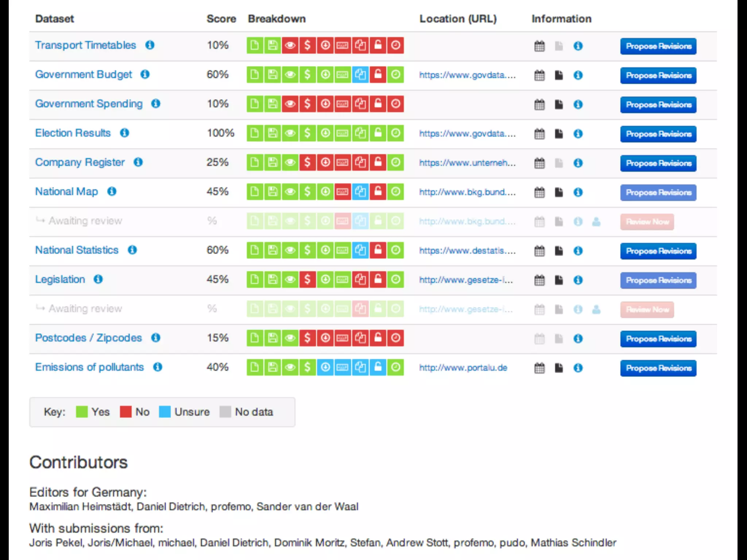This screenshot has height=560, width=747.
Task: Open the Company Register dataset link
Action: click(80, 162)
